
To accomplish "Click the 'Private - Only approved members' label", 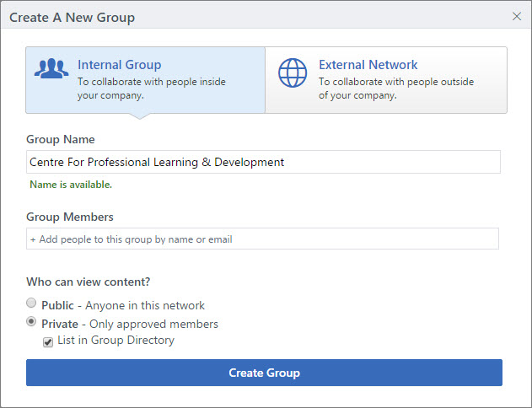I will [130, 324].
